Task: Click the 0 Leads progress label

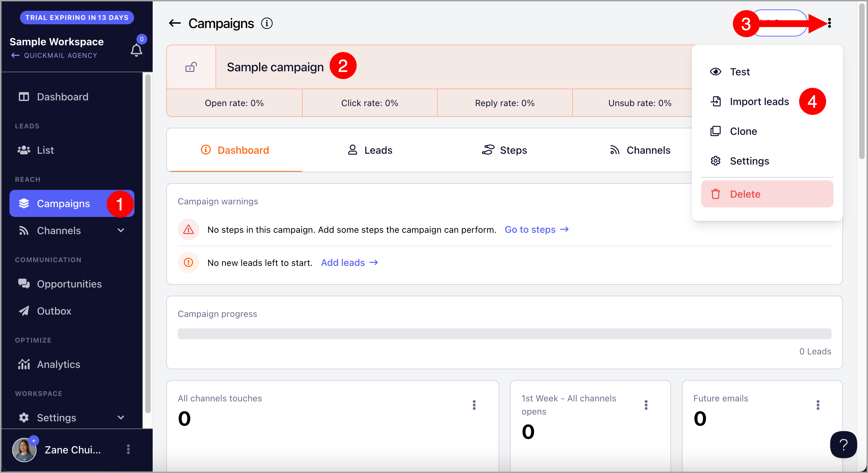Action: click(815, 351)
